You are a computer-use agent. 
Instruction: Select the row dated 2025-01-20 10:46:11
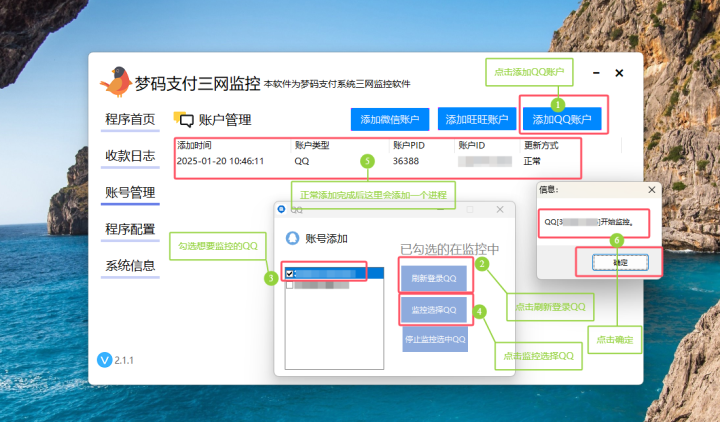pyautogui.click(x=377, y=161)
